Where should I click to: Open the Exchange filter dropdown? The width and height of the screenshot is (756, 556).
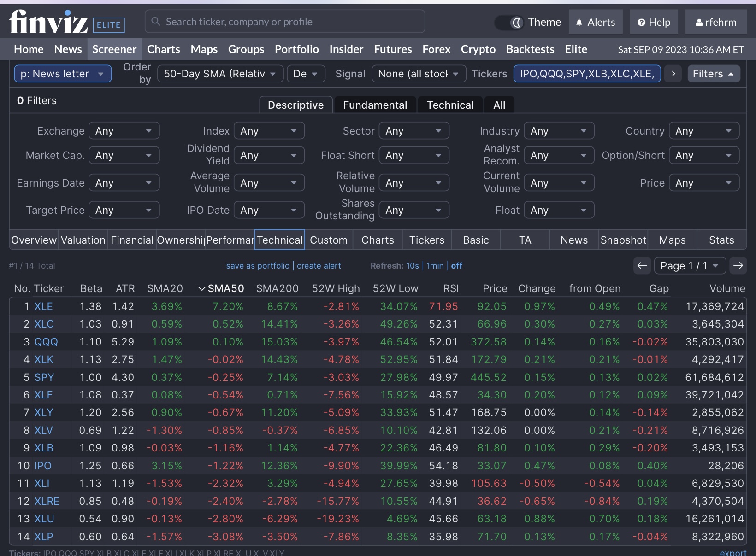coord(124,131)
